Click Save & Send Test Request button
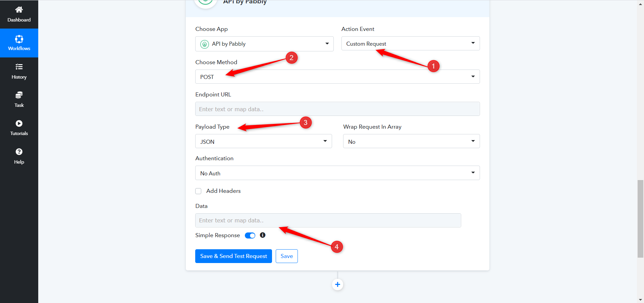Screen dimensions: 644x303 (x=233, y=256)
